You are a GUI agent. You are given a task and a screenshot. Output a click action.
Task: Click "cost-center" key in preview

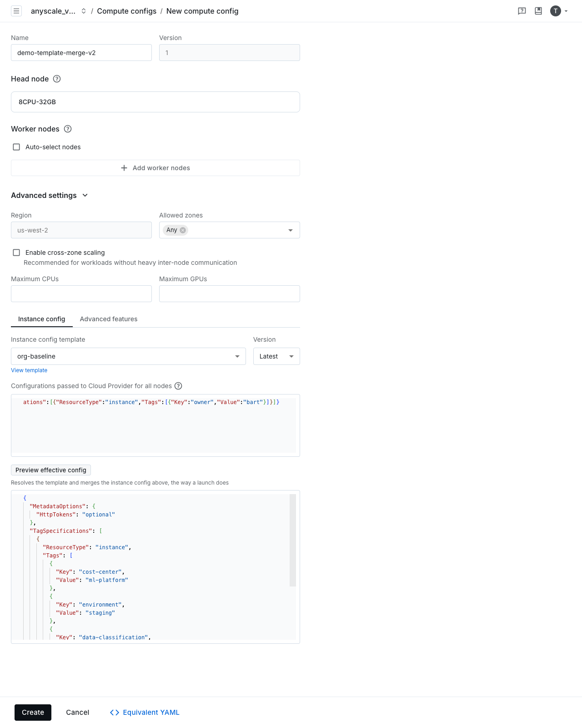[100, 572]
